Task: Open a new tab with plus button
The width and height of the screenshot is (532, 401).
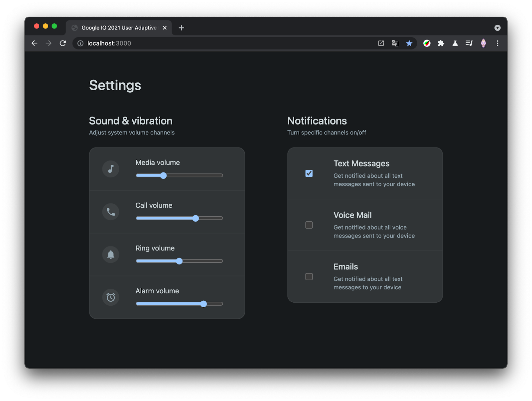Action: 181,28
